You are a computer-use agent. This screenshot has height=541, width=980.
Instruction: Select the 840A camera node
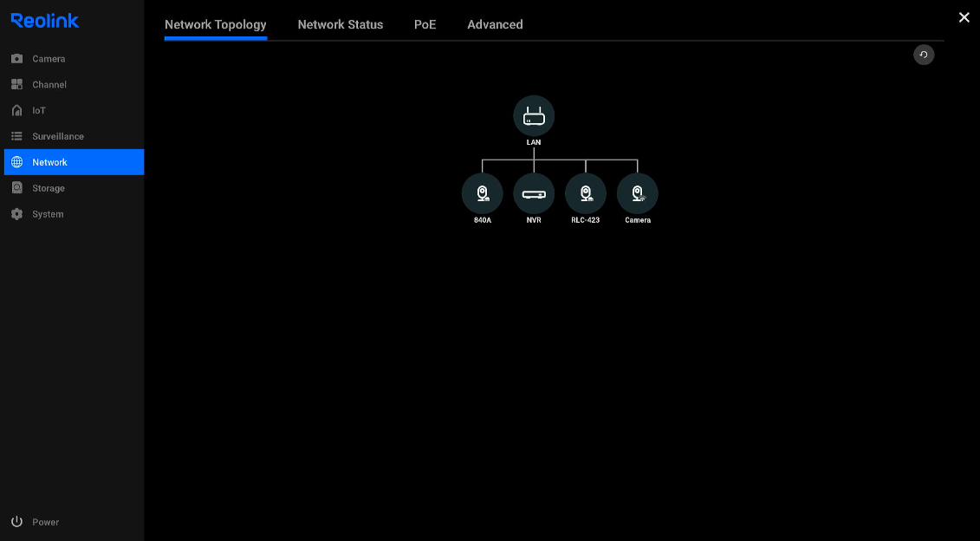point(482,193)
